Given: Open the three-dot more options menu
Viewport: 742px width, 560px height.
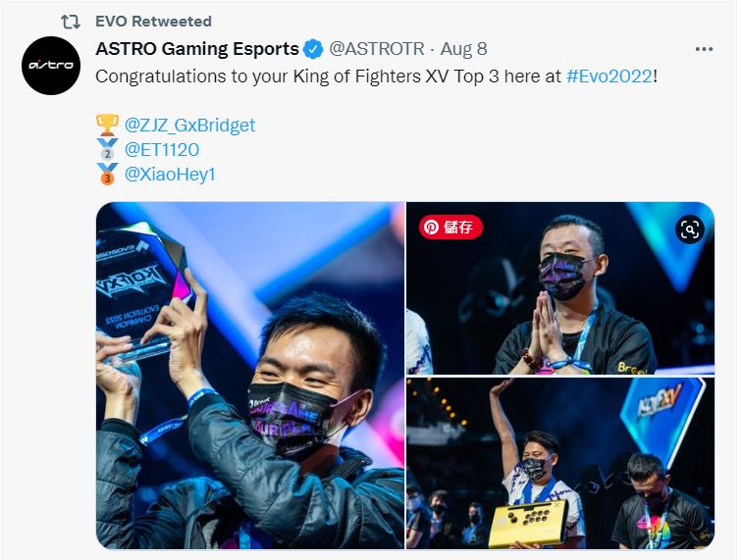Looking at the screenshot, I should point(704,49).
